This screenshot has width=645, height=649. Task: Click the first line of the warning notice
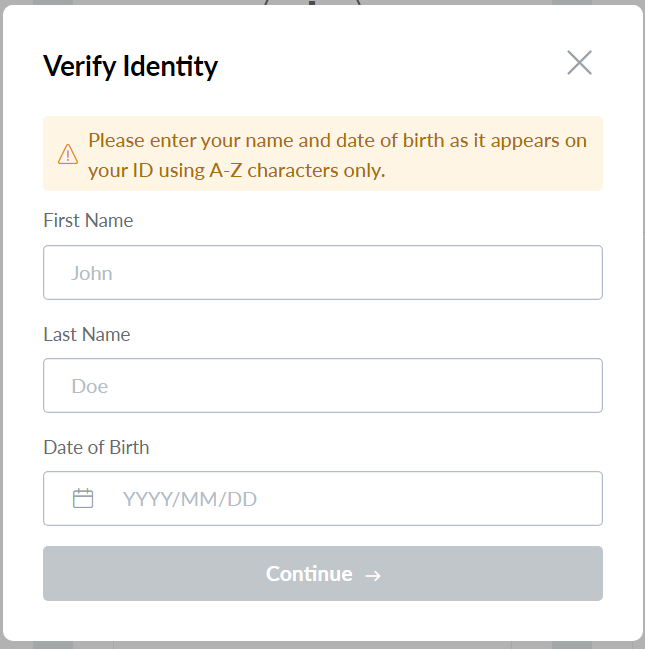click(337, 140)
